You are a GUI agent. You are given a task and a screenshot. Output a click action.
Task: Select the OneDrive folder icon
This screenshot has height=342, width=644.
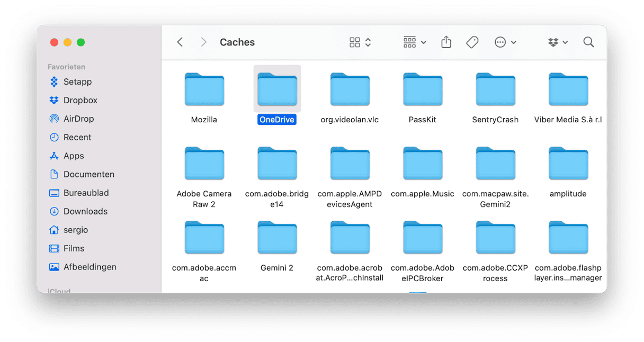278,89
